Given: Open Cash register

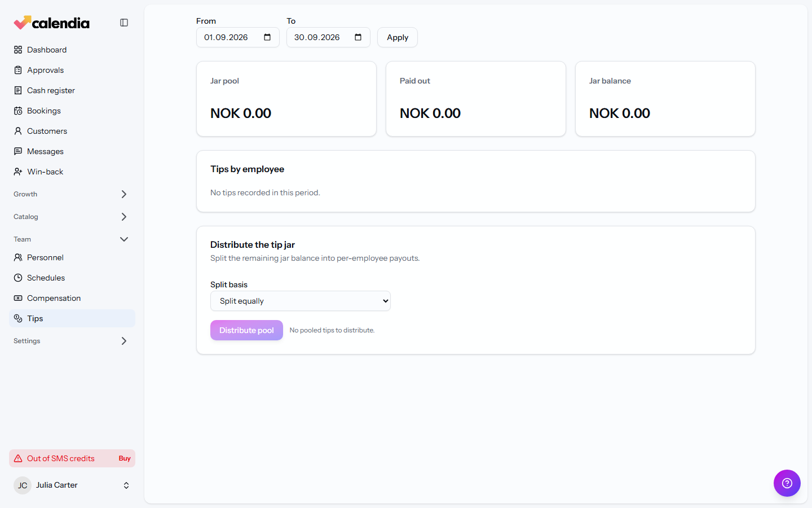Looking at the screenshot, I should coord(72,90).
